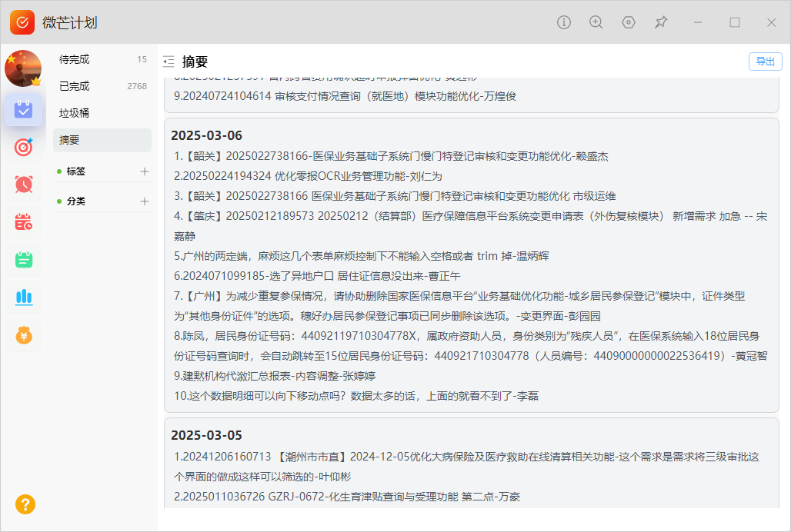This screenshot has height=532, width=791.
Task: Select the 这个数据明细 entry by 李磊
Action: (356, 396)
